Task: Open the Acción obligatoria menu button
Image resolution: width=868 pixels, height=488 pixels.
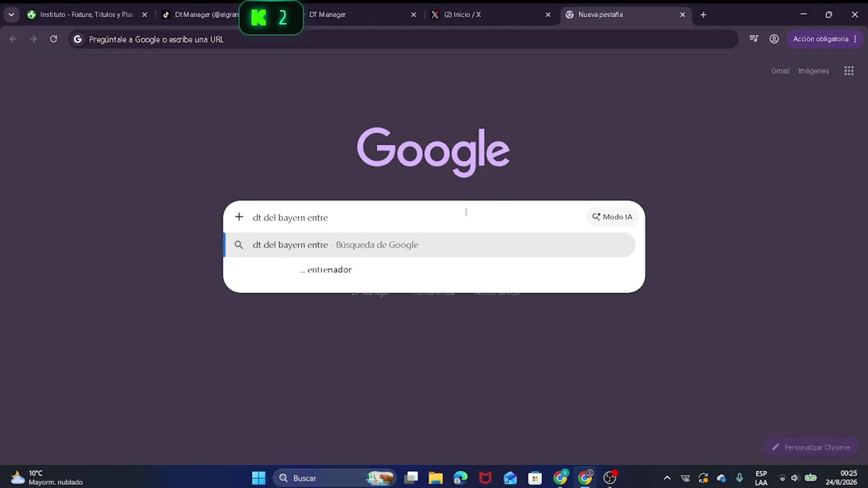Action: [825, 39]
